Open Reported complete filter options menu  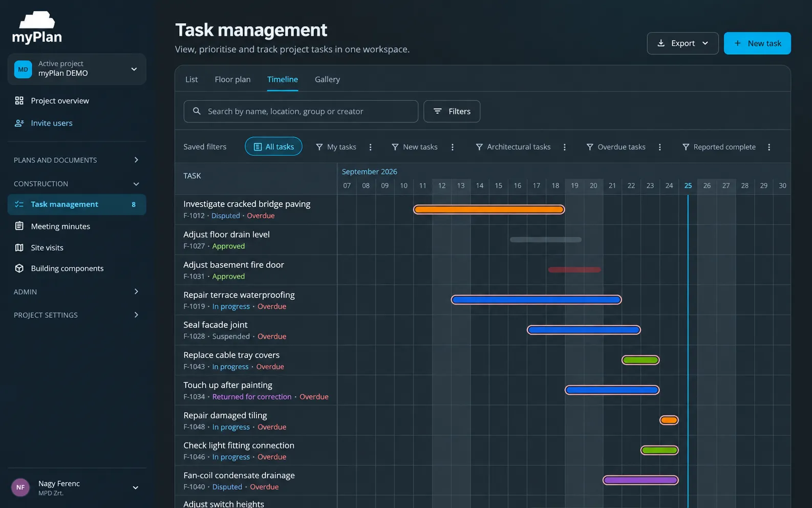pyautogui.click(x=768, y=147)
